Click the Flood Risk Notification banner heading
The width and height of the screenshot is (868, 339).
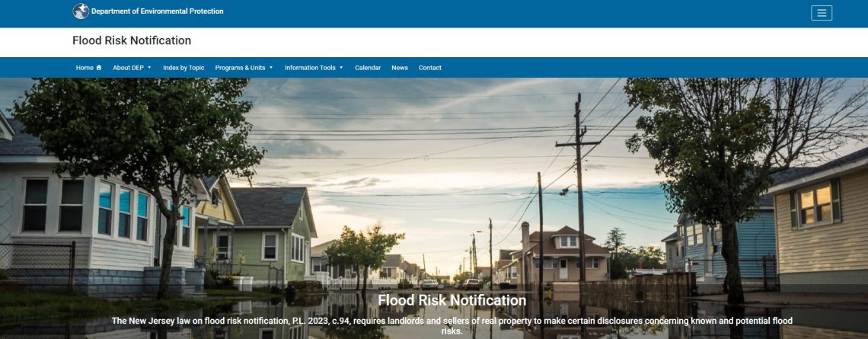[452, 300]
